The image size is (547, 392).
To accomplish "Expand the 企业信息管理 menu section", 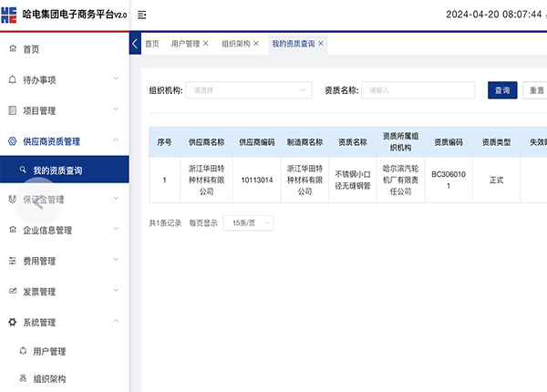I will [x=116, y=230].
